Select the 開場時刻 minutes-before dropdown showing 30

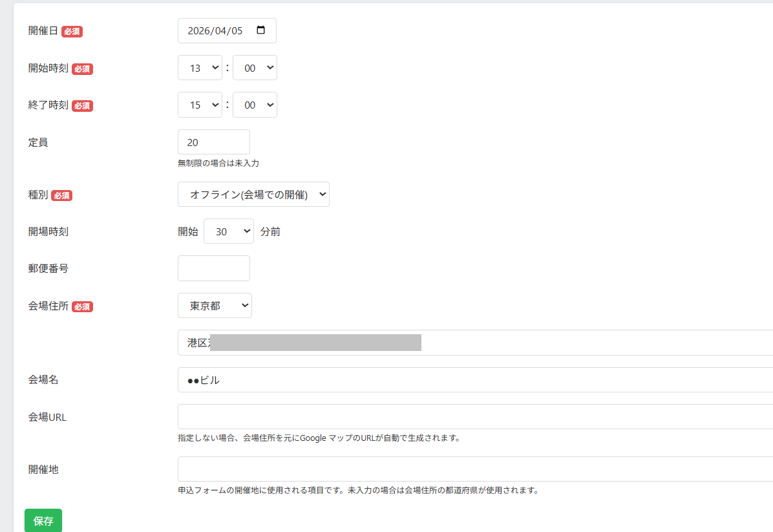point(228,231)
